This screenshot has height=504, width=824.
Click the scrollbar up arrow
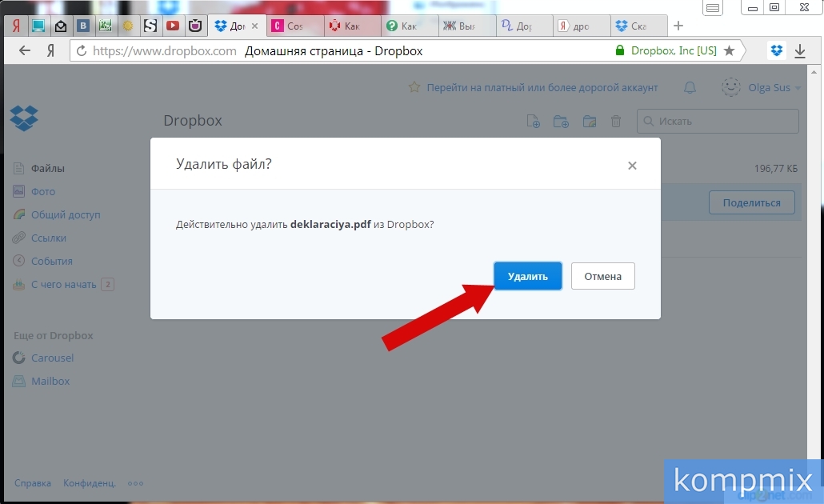tap(814, 72)
